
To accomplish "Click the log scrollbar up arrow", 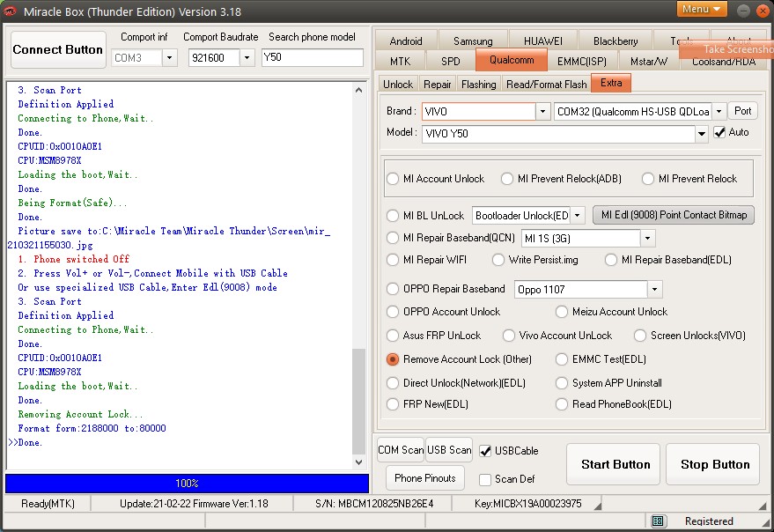I will pos(359,90).
